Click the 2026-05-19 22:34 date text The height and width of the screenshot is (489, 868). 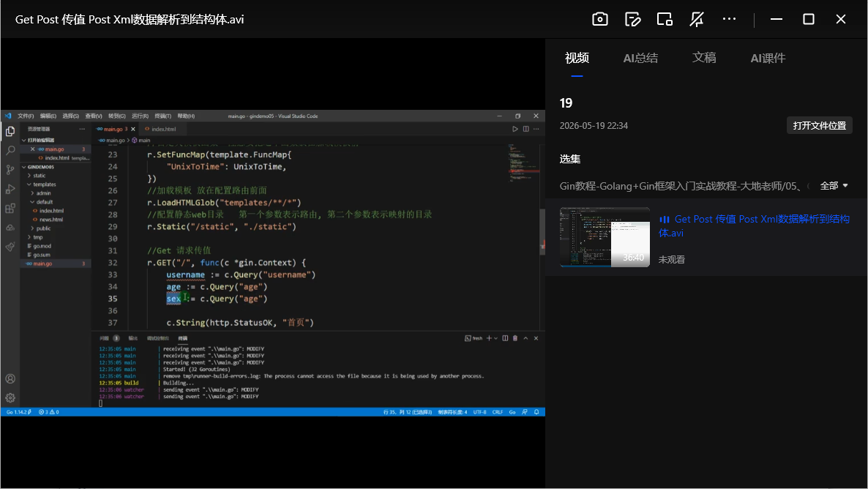(594, 126)
